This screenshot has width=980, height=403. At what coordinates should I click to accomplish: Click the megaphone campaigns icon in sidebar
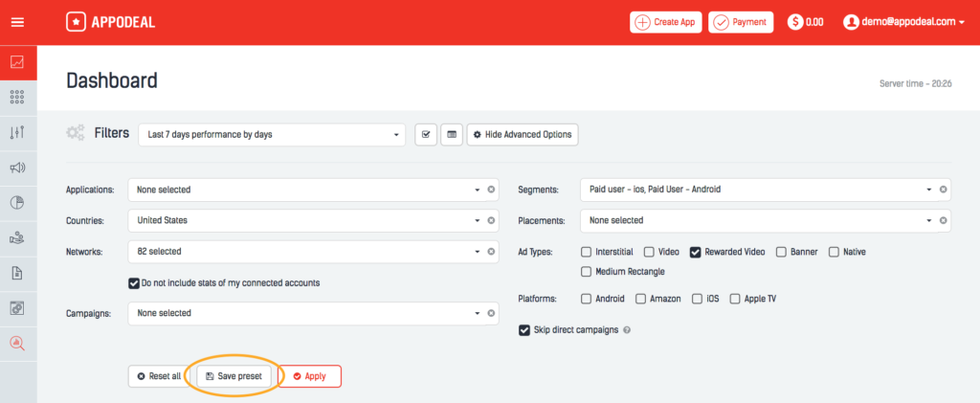point(17,168)
